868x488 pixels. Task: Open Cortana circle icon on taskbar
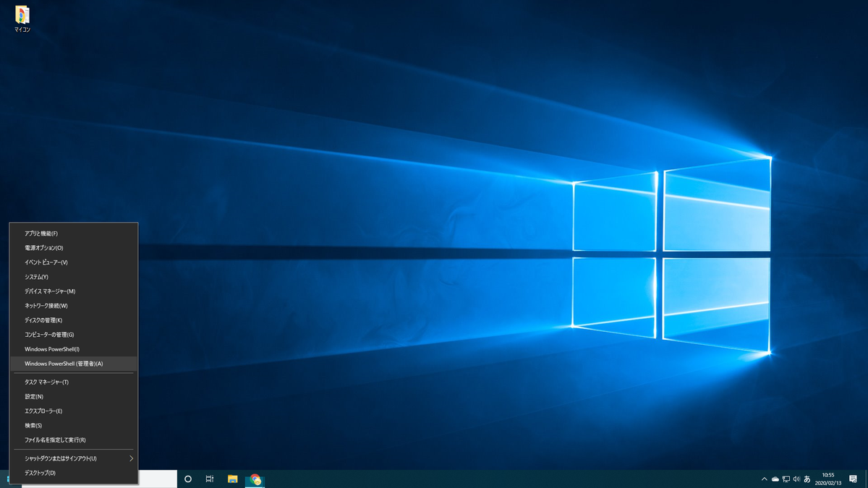pos(188,479)
